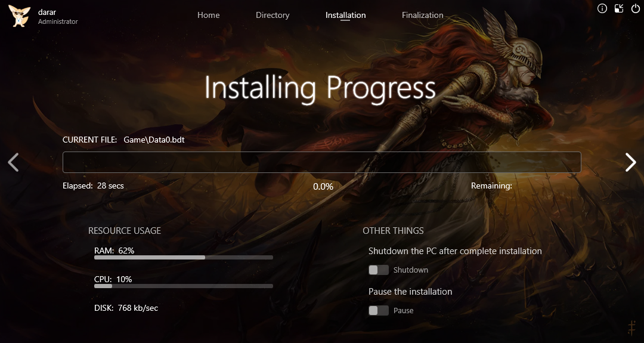Click the RESOURCE USAGE heading
Viewport: 644px width, 343px height.
[x=125, y=231]
